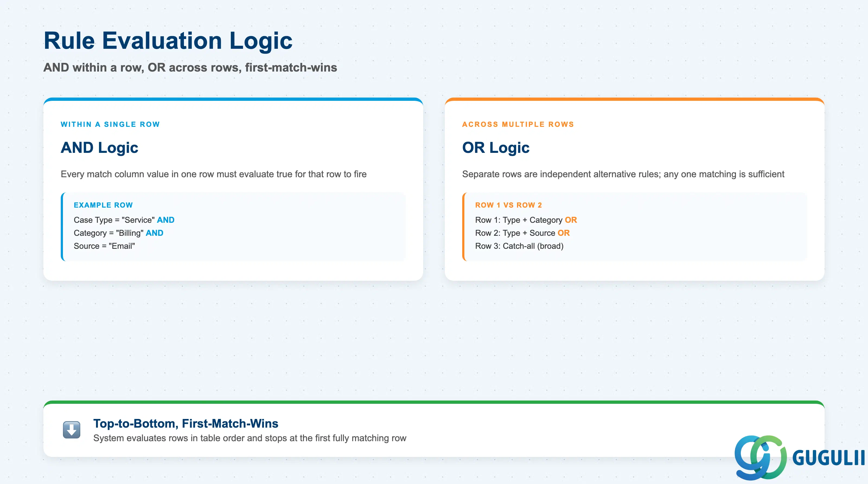Click the "ACROSS MULTIPLE ROWS" label
Image resolution: width=868 pixels, height=484 pixels.
pyautogui.click(x=518, y=125)
